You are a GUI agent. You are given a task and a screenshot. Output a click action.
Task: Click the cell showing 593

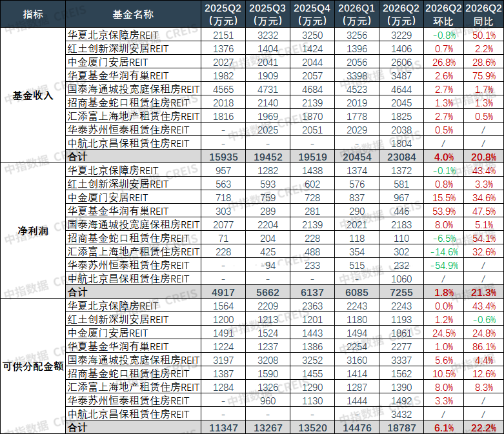267,184
